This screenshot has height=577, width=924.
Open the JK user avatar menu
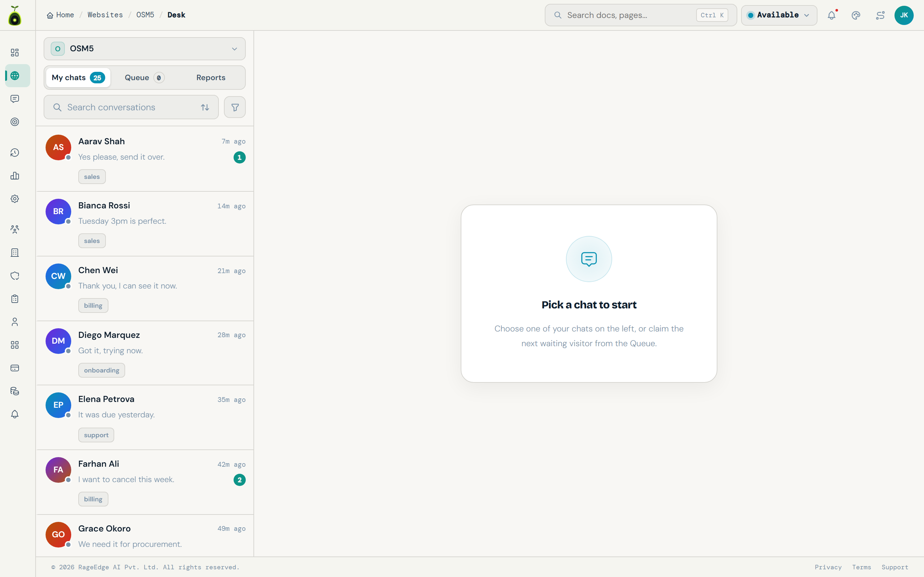click(904, 15)
